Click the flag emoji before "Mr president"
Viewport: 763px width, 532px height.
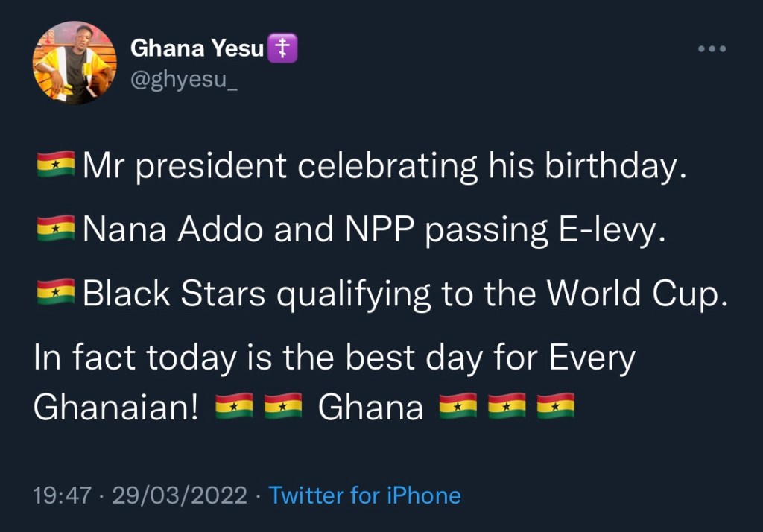tap(55, 165)
